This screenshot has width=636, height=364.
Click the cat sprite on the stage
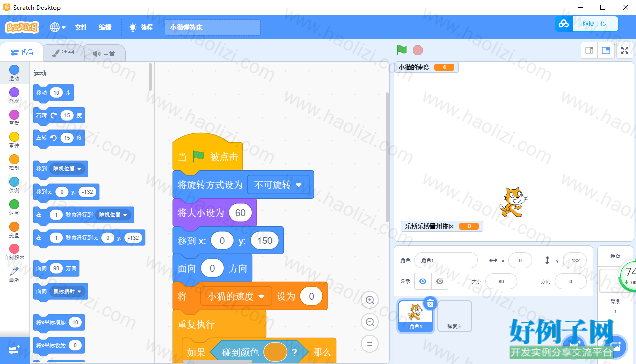point(513,202)
